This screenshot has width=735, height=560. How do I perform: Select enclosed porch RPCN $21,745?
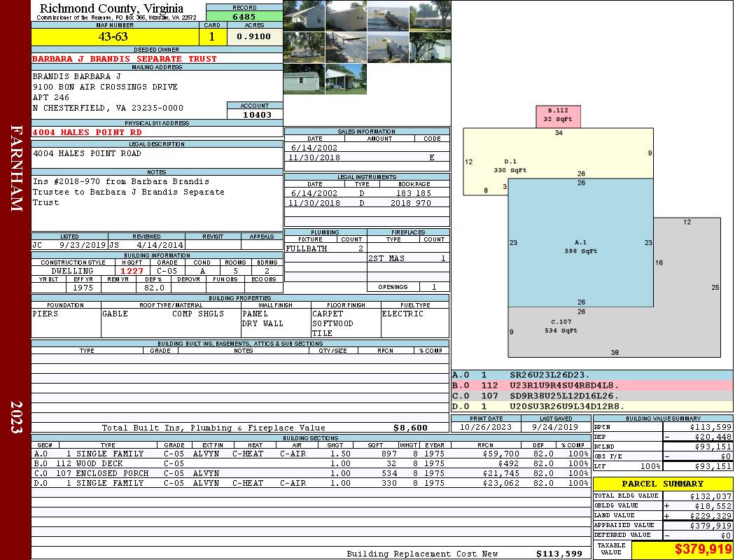[x=500, y=474]
